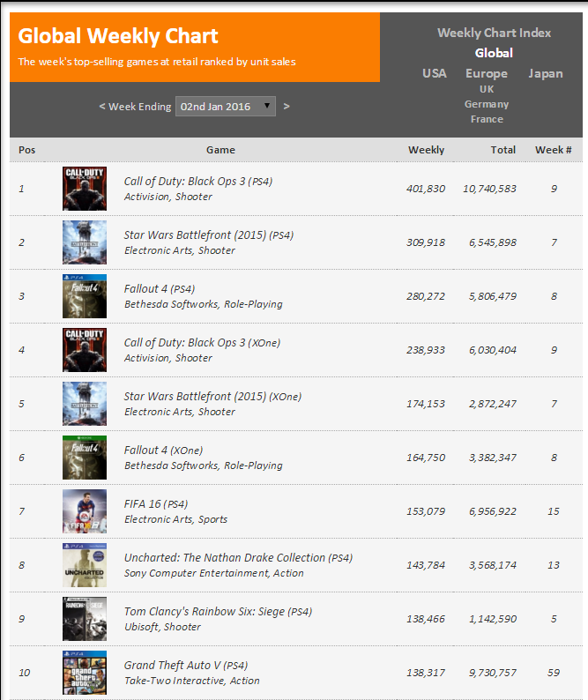588x700 pixels.
Task: Click the Star Wars Battlefront PS4 cover
Action: coord(85,242)
